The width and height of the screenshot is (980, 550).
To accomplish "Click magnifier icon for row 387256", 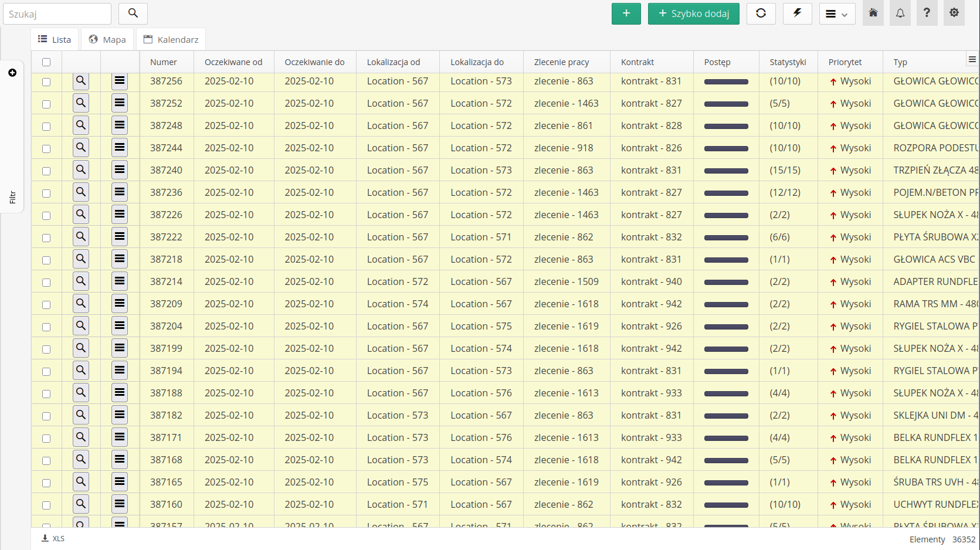I will tap(81, 81).
